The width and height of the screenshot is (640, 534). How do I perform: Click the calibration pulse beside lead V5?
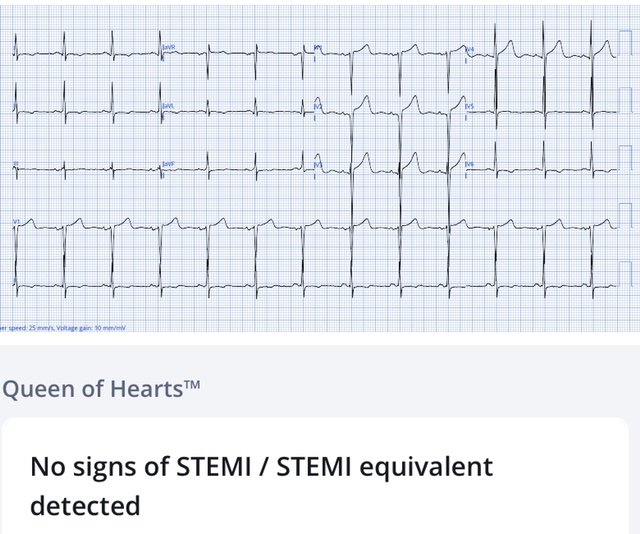click(x=625, y=100)
